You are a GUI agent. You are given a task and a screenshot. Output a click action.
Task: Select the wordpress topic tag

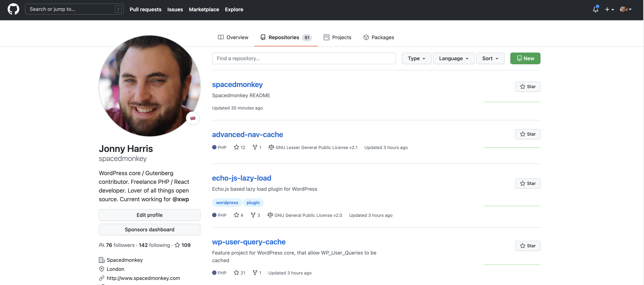[227, 203]
